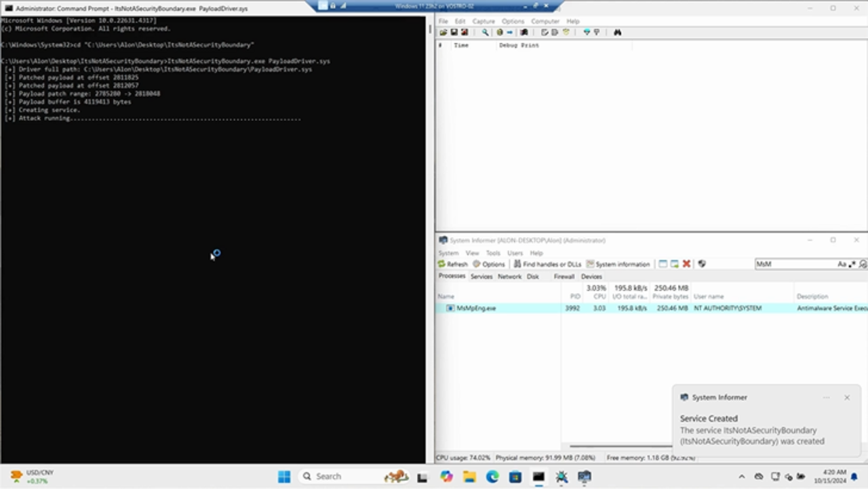Viewport: 868px width, 489px height.
Task: Open the Capture menu in DebugView
Action: point(484,22)
